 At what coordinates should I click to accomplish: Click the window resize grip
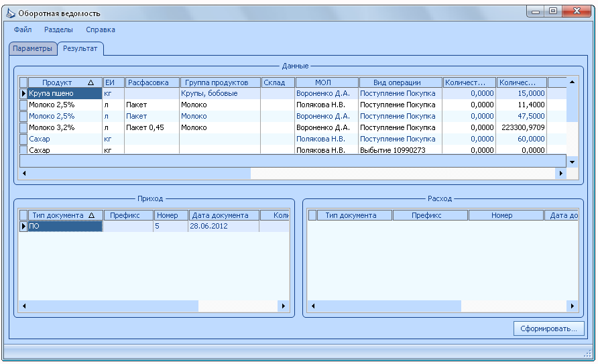coord(587,354)
